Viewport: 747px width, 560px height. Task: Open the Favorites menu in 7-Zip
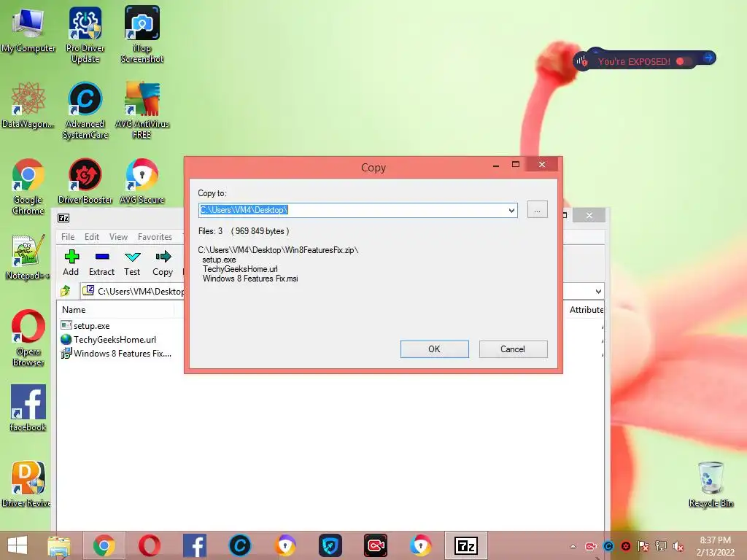tap(155, 237)
